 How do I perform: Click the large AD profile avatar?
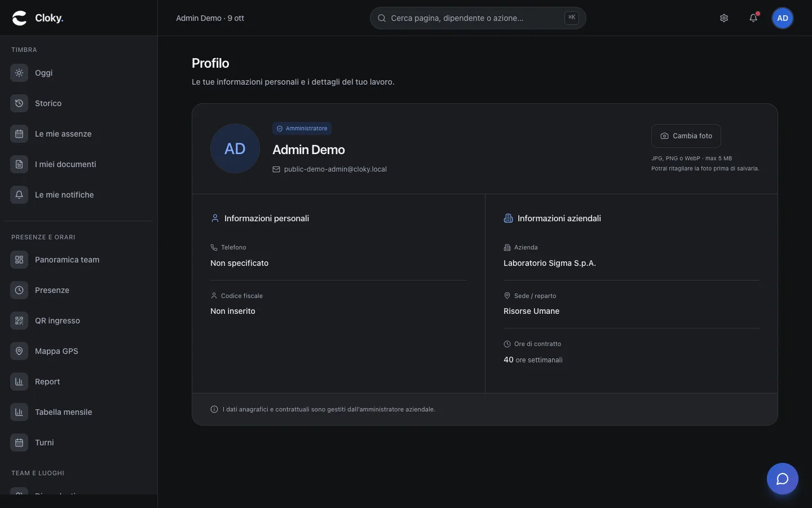(x=235, y=148)
